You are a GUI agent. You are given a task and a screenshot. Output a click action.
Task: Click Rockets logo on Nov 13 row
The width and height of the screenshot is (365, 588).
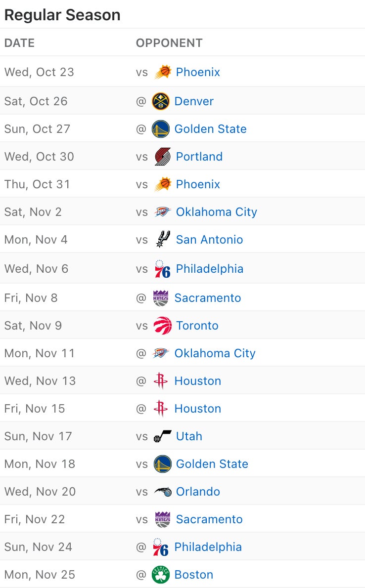pos(161,381)
